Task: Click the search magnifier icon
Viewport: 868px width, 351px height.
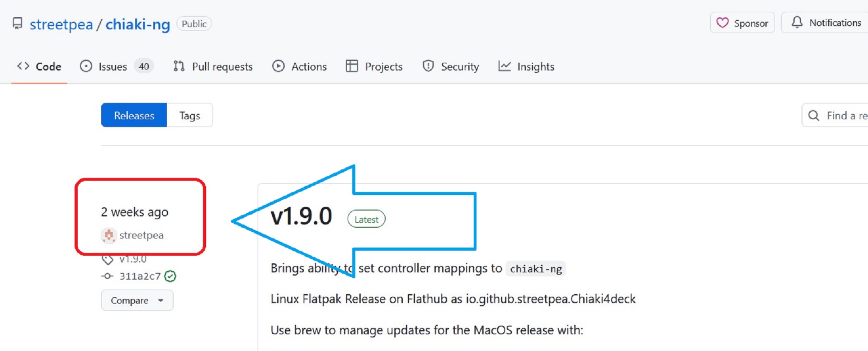Action: (813, 116)
